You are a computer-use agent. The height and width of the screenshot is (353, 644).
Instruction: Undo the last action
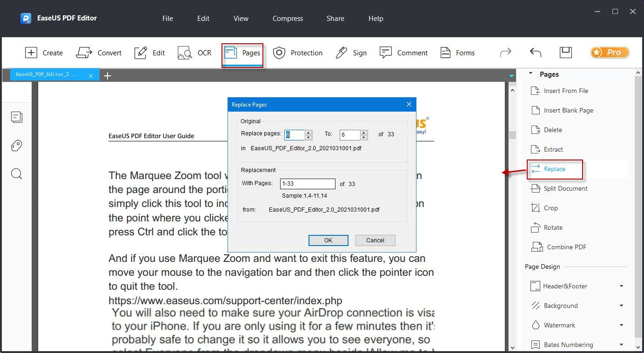(x=535, y=53)
